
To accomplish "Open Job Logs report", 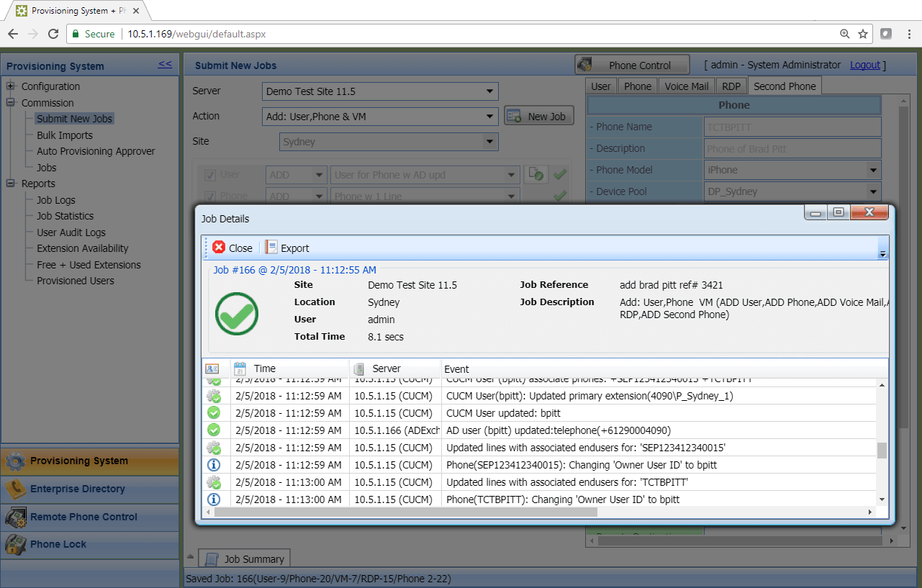I will [x=56, y=200].
